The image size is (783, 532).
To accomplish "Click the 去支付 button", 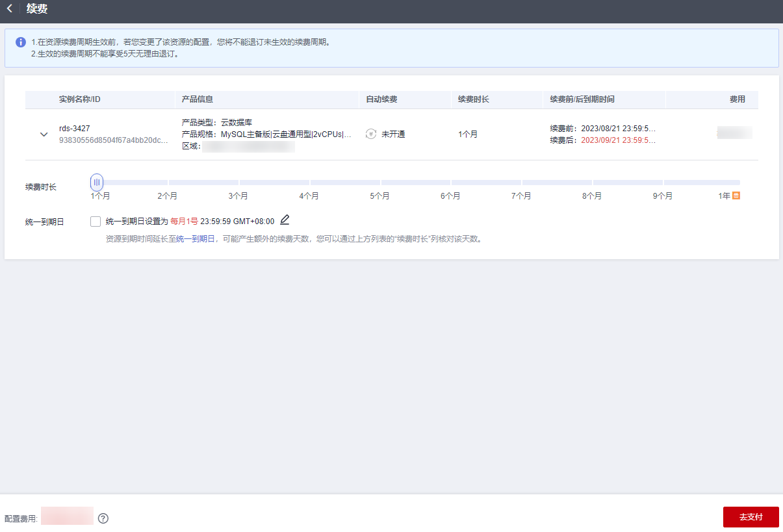I will 751,517.
